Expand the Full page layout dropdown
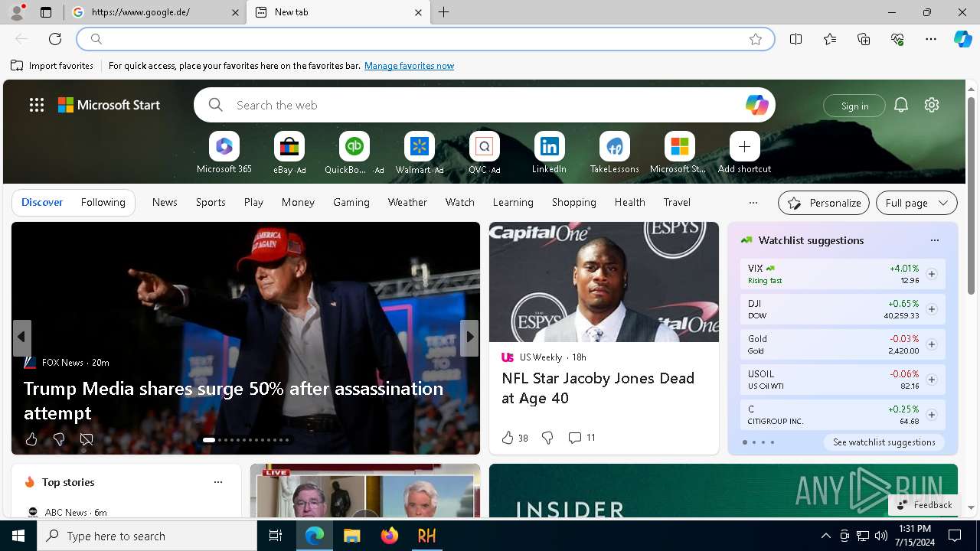Image resolution: width=980 pixels, height=551 pixels. point(916,203)
